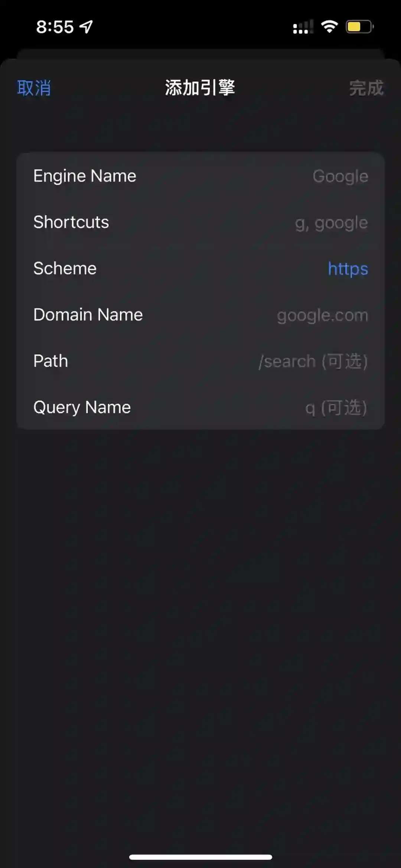Tap the location arrow icon
The image size is (401, 868).
click(86, 27)
